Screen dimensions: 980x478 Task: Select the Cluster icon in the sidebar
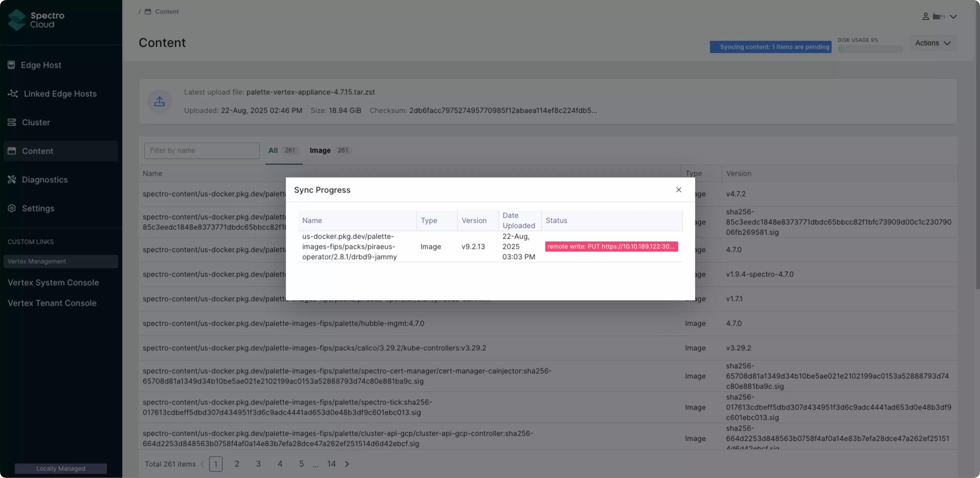(x=12, y=122)
